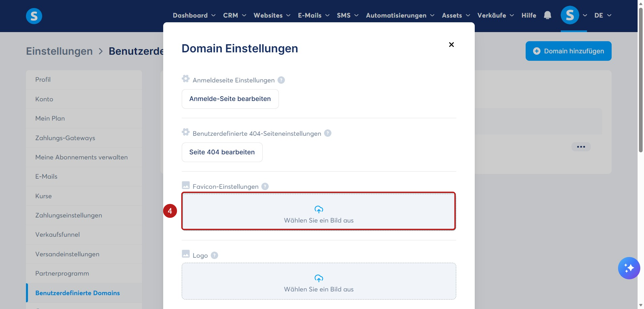Screen dimensions: 644x309
Task: Expand the Websites dropdown menu
Action: pyautogui.click(x=272, y=15)
